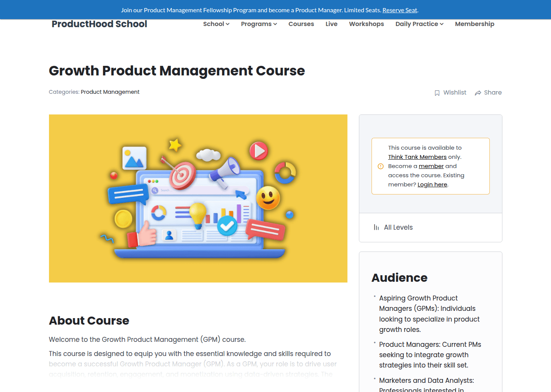Click the alert circle icon in the membership notice
The width and height of the screenshot is (551, 392).
pos(380,166)
